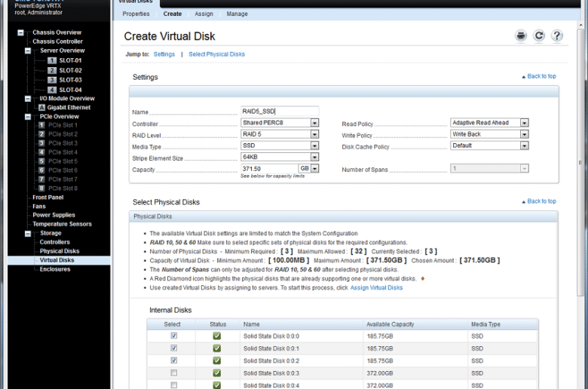Click the PCIe Slot 6 number icon

(41, 170)
